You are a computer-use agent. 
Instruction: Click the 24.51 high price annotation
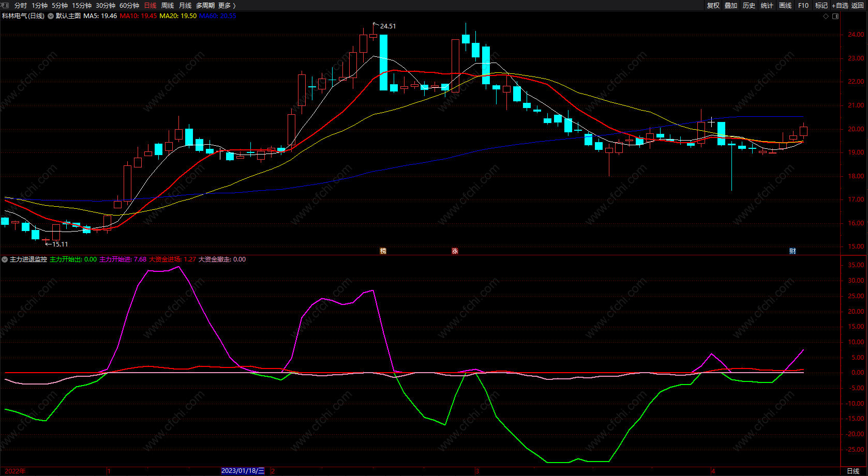388,26
